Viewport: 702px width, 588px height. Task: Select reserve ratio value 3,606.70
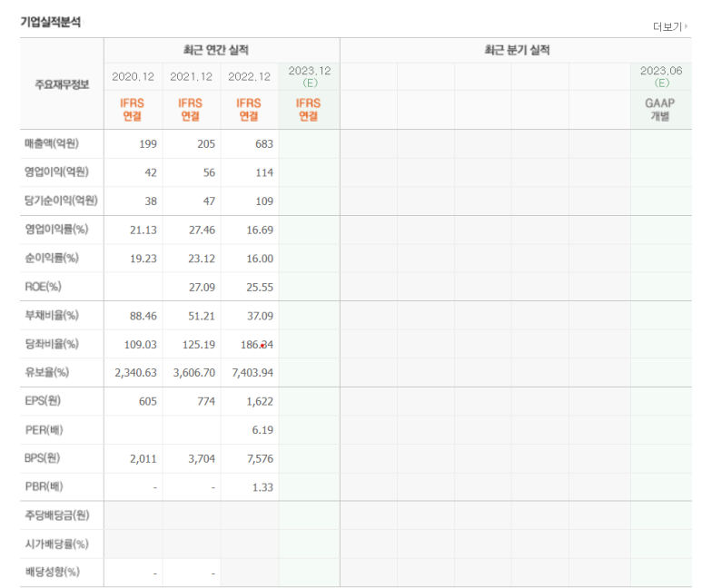click(x=194, y=373)
